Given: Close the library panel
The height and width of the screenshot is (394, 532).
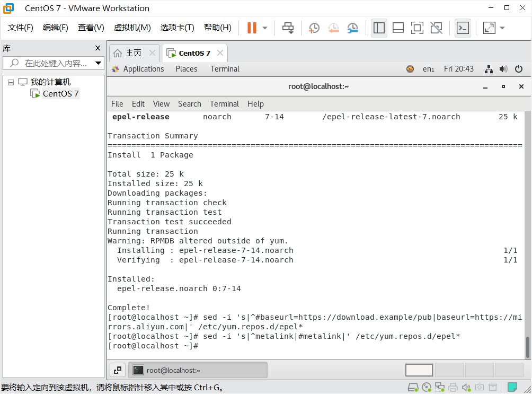Looking at the screenshot, I should [x=97, y=48].
